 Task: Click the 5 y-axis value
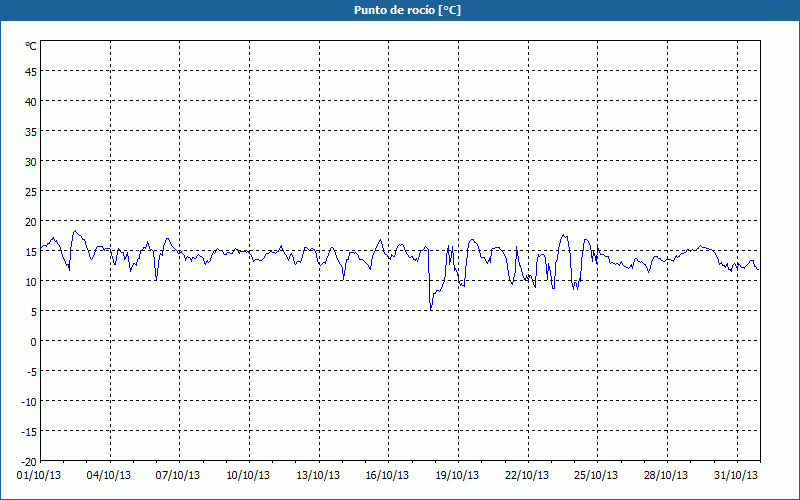[x=34, y=312]
